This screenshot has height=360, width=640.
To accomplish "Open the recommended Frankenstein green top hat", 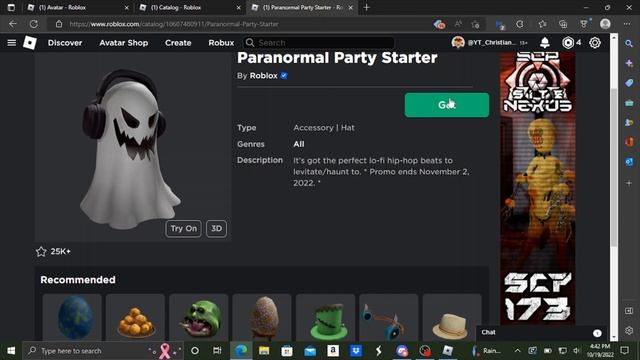I will [326, 317].
